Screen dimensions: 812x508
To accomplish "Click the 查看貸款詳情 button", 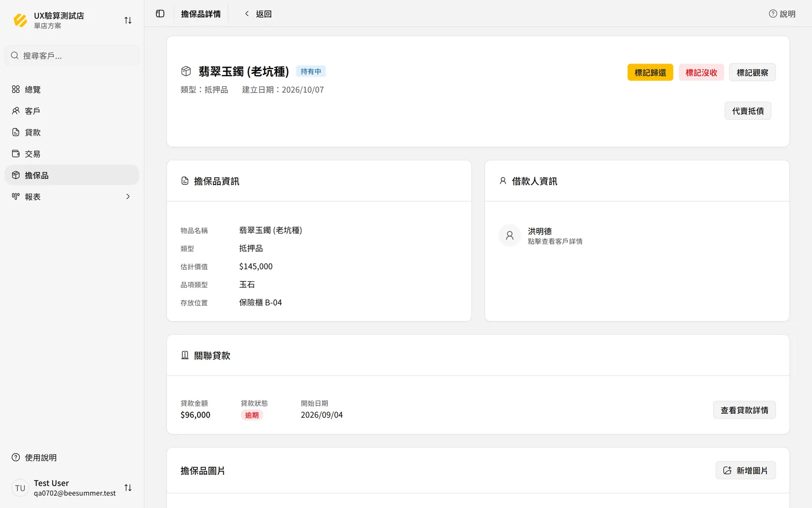I will [745, 410].
